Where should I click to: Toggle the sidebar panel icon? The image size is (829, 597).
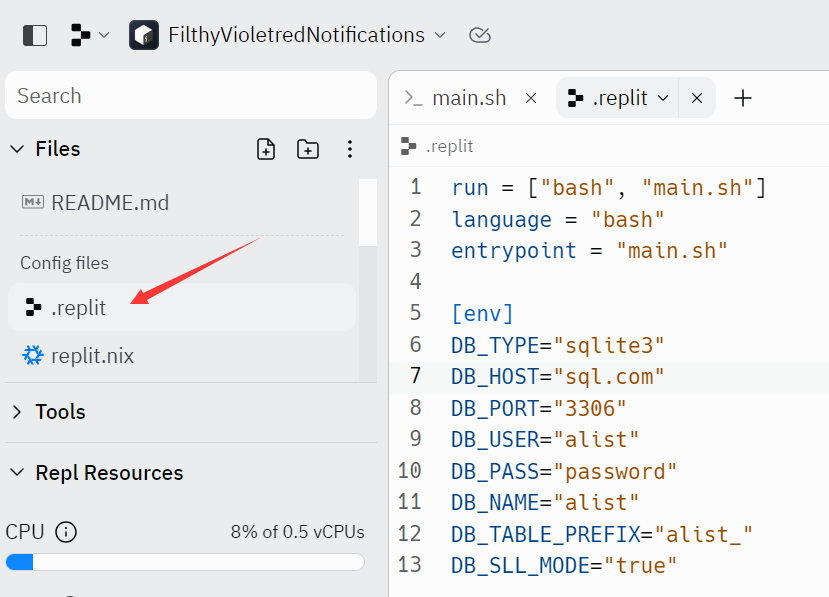pyautogui.click(x=34, y=35)
